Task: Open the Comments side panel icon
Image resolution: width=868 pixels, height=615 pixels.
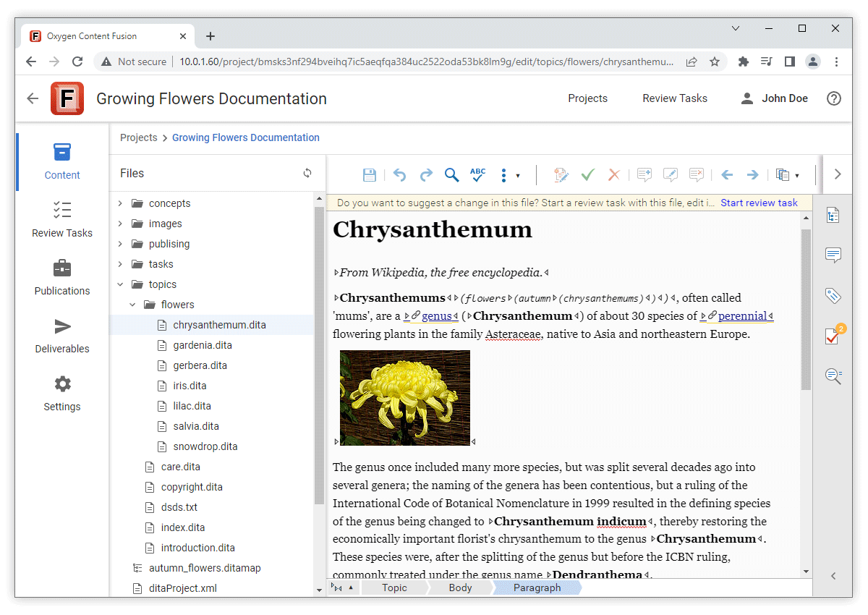Action: pyautogui.click(x=833, y=255)
